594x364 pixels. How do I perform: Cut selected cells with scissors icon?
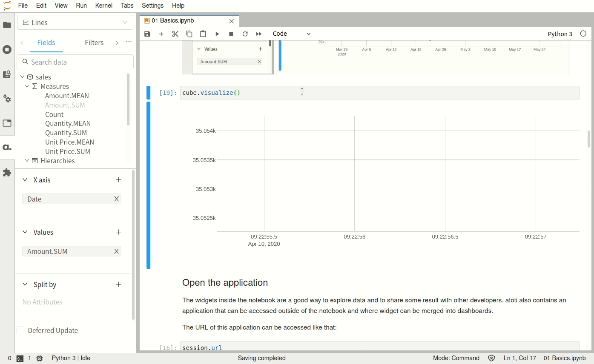[175, 34]
